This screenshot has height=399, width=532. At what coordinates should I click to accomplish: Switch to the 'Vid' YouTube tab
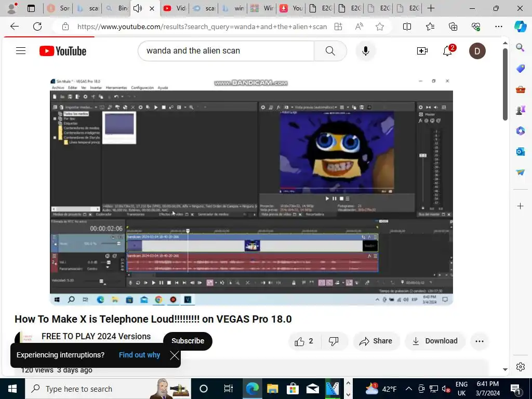(x=175, y=8)
